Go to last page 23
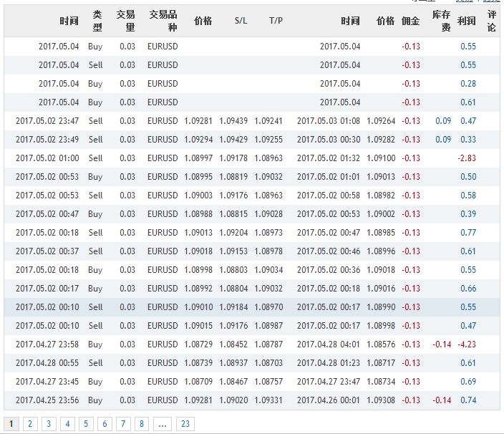Viewport: 504px width, 434px height. pyautogui.click(x=185, y=424)
